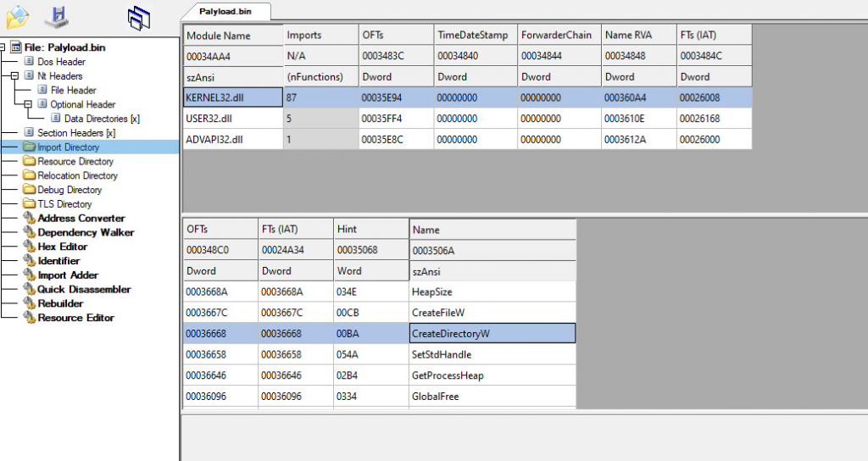Select the GetProcessHeap function row
This screenshot has width=868, height=461.
[447, 375]
